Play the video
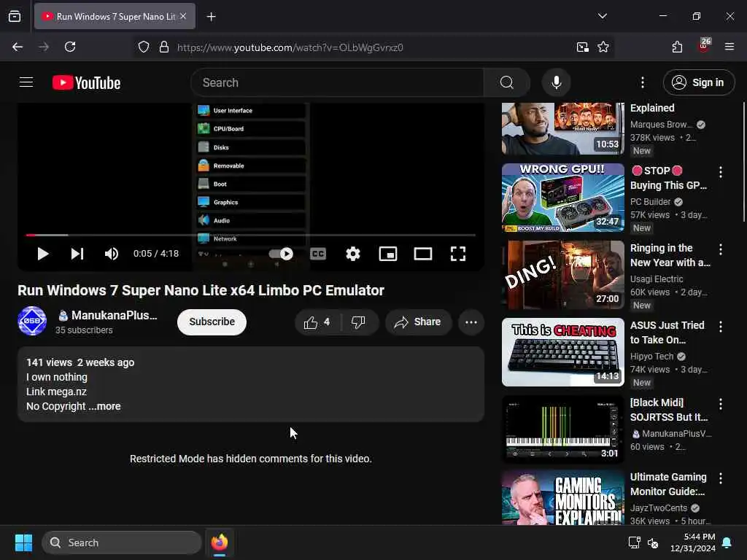Viewport: 747px width, 560px height. tap(43, 254)
